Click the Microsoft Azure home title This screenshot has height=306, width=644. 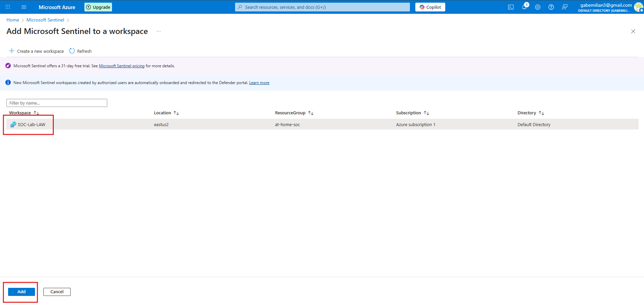coord(57,7)
